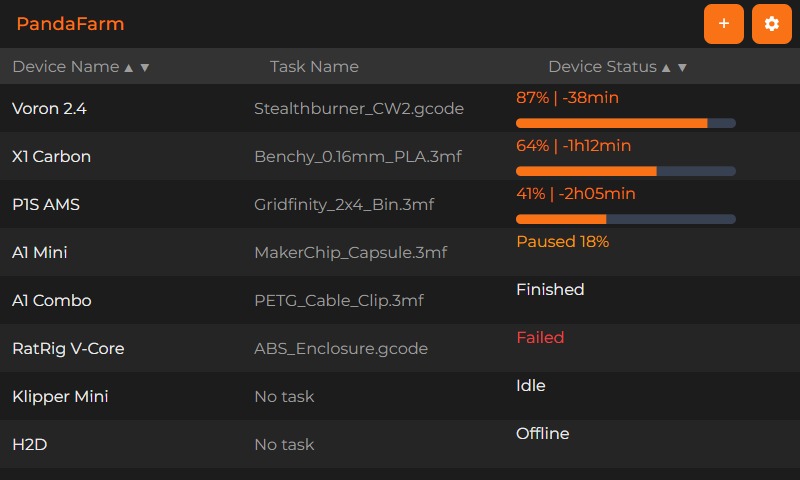Select the Stealthburner_CW2.gcode task
The height and width of the screenshot is (480, 800).
pyautogui.click(x=359, y=109)
